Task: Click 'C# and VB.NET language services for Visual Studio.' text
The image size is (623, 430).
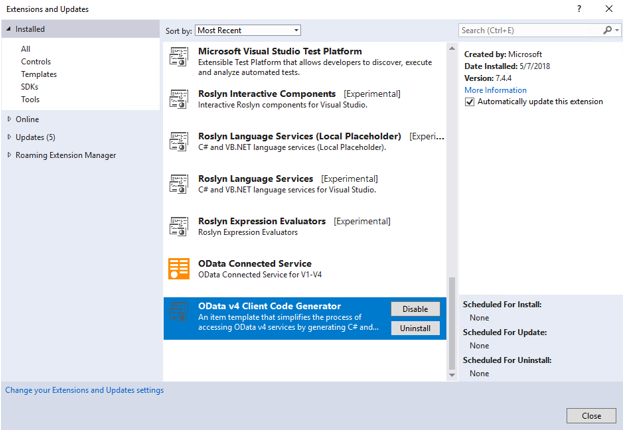Action: coord(287,190)
